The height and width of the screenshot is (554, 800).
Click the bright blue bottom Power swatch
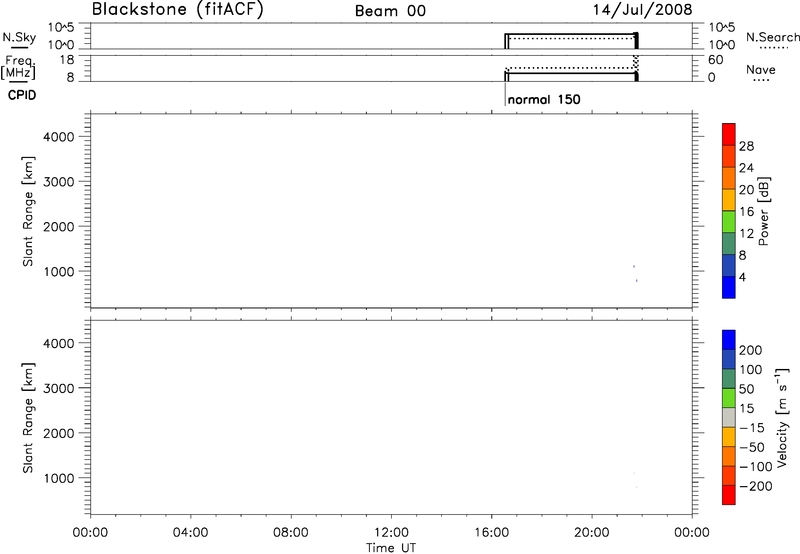pyautogui.click(x=729, y=288)
